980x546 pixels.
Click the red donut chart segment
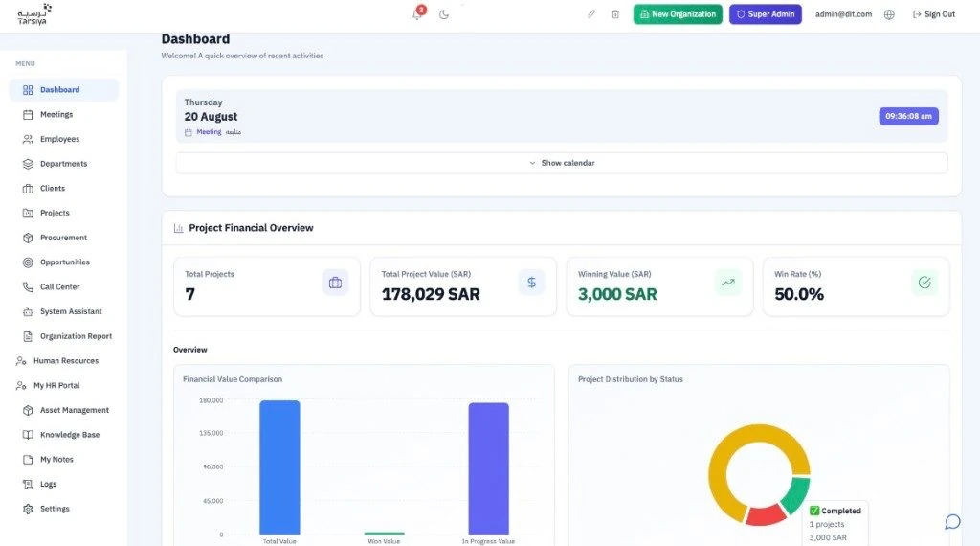pos(767,516)
